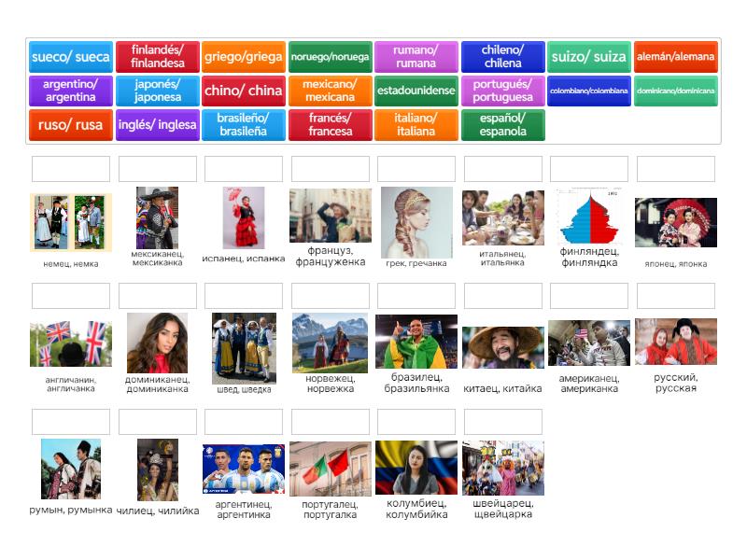The image size is (747, 560).
Task: Select the 'sueco/ sueca' word tile
Action: pos(71,57)
